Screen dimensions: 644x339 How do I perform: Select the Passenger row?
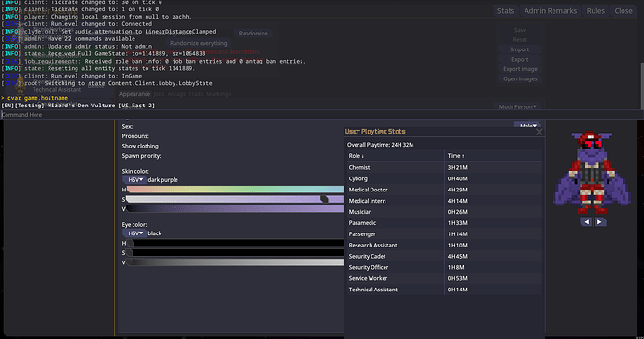[x=444, y=234]
